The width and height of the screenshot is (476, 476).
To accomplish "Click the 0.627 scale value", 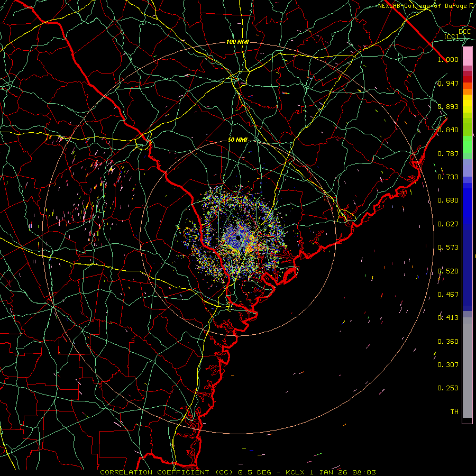I will (448, 224).
